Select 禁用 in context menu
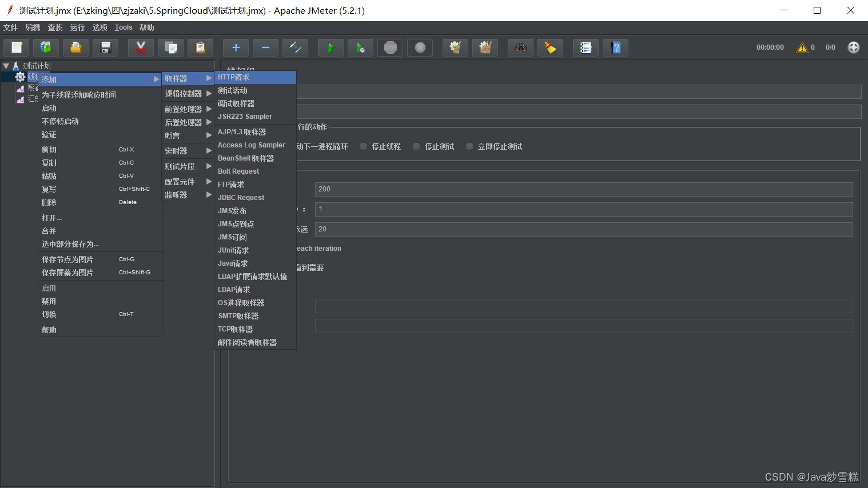This screenshot has width=868, height=488. (x=101, y=301)
